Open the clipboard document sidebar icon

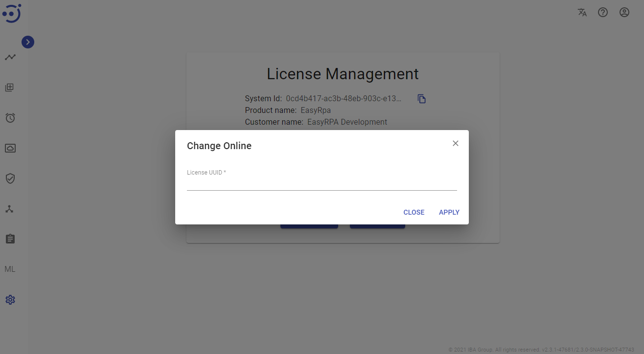click(x=10, y=239)
